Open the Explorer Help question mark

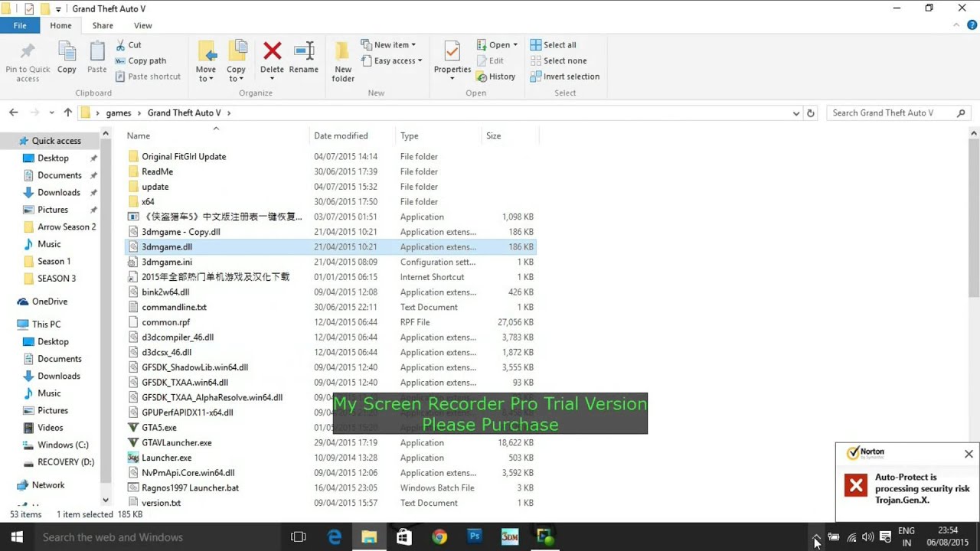(970, 25)
